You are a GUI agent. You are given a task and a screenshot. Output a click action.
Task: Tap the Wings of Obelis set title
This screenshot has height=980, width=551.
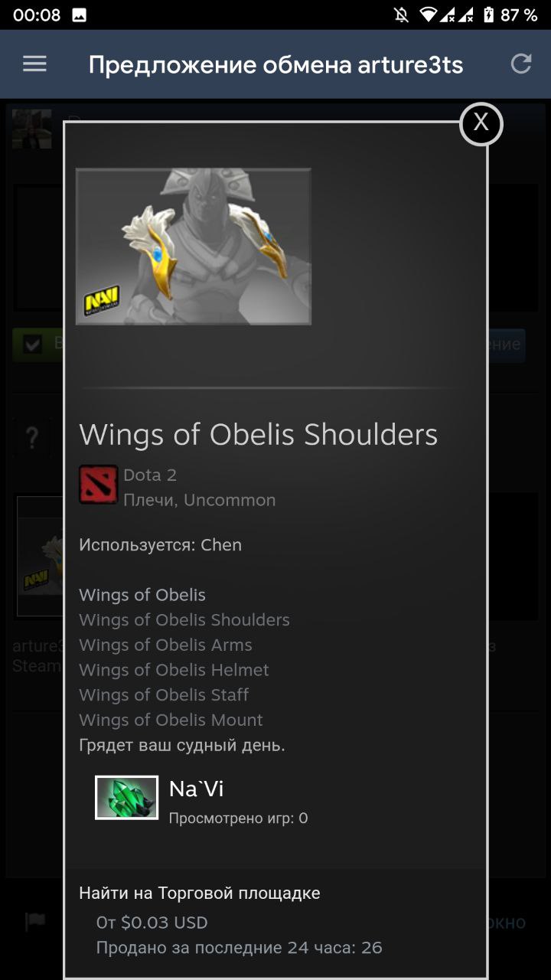pyautogui.click(x=142, y=595)
